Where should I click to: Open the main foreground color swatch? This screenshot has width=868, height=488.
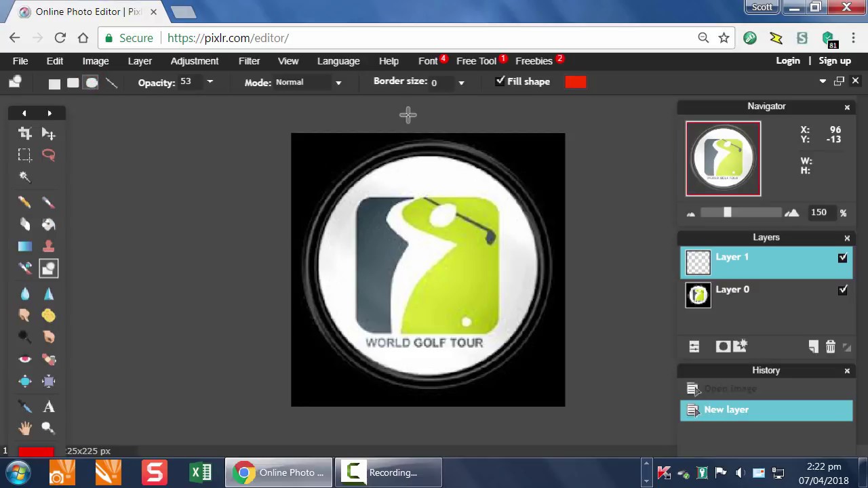click(x=36, y=452)
